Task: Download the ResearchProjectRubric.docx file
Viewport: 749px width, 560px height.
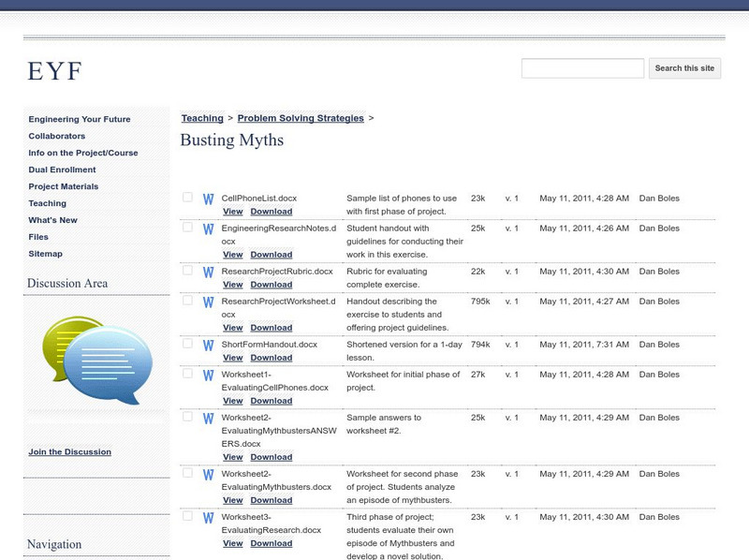Action: (271, 285)
